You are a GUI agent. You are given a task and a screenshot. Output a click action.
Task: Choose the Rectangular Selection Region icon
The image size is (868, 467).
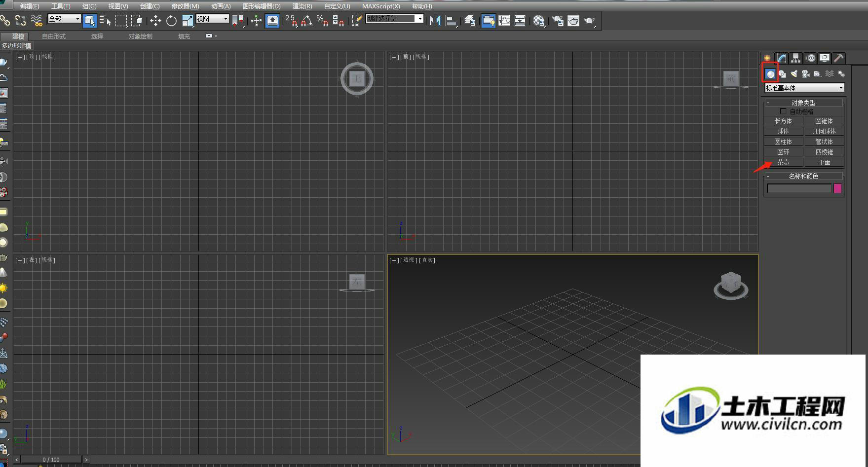[x=121, y=20]
